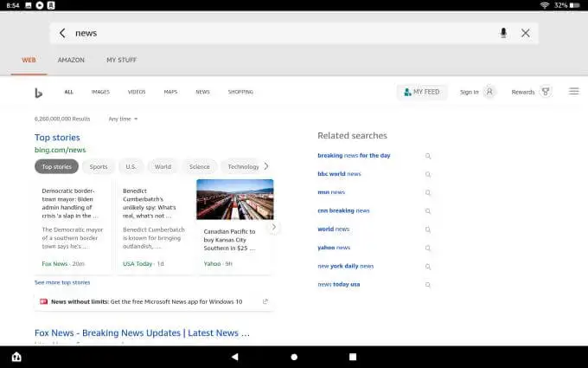Click search icon beside 'news today usa'
This screenshot has height=368, width=588.
[x=428, y=285]
